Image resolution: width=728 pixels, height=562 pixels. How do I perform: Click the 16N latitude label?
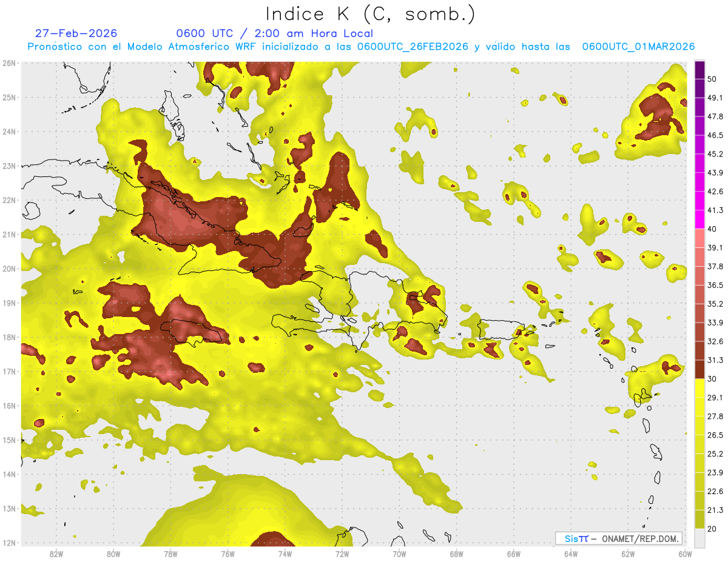[8, 406]
